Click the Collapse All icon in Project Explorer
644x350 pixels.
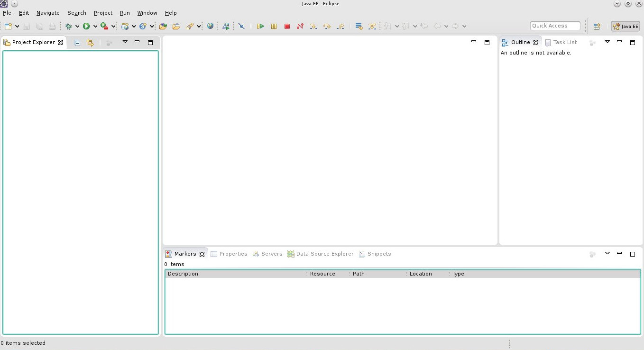(77, 43)
